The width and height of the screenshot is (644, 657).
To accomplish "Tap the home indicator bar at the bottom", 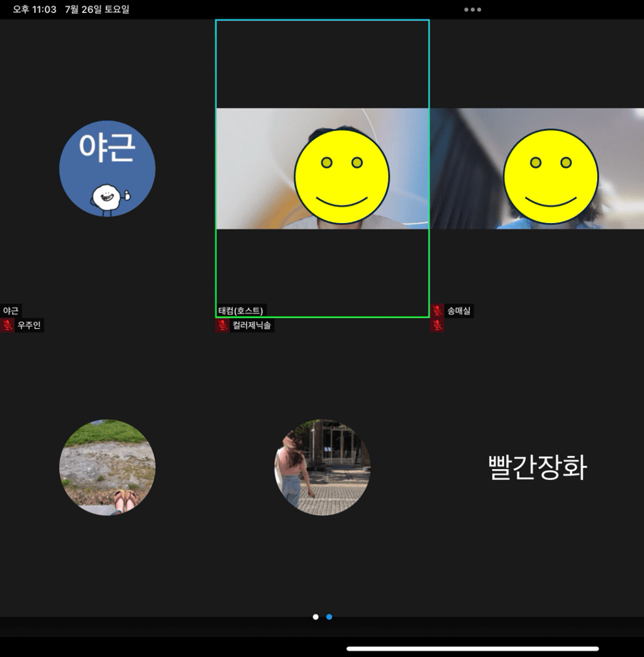I will pyautogui.click(x=473, y=648).
